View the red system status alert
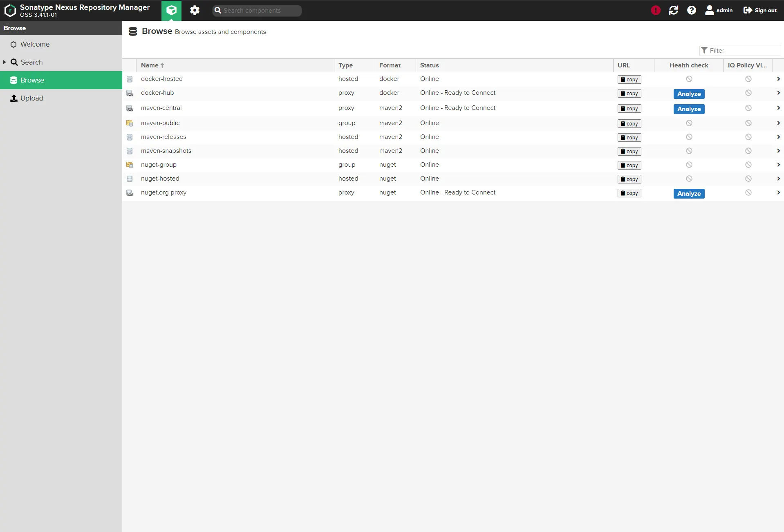Viewport: 784px width, 532px height. point(656,10)
